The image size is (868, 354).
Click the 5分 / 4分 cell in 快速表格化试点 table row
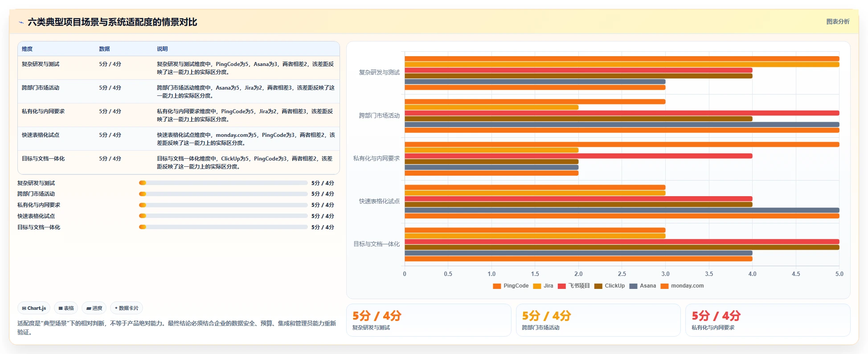(110, 135)
